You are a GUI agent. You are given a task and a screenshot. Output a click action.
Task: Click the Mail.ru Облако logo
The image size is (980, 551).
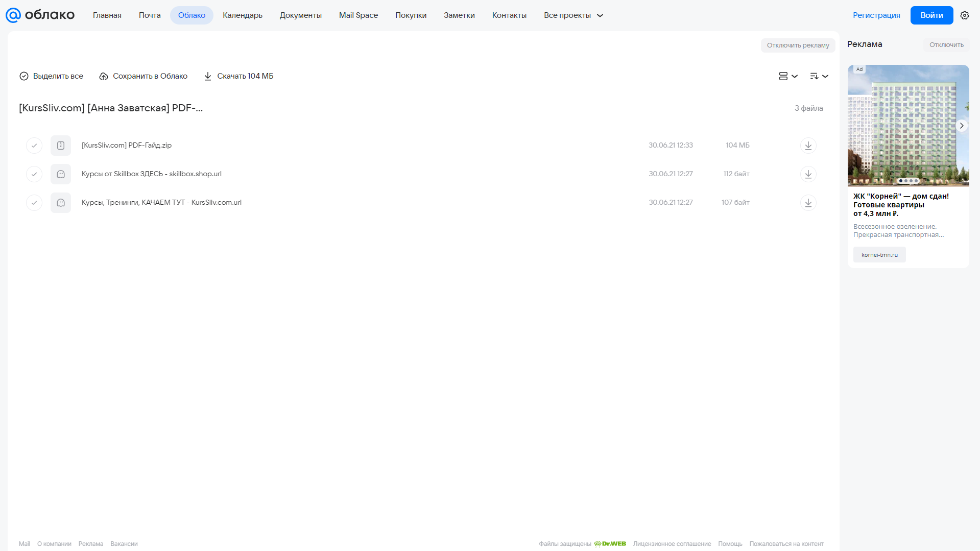point(40,15)
